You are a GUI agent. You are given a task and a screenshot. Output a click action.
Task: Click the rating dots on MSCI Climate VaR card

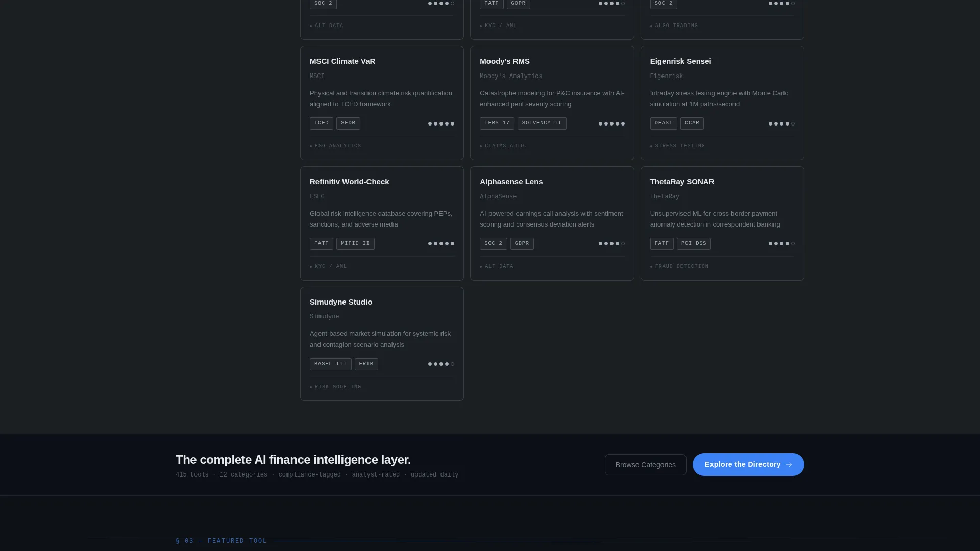[441, 123]
